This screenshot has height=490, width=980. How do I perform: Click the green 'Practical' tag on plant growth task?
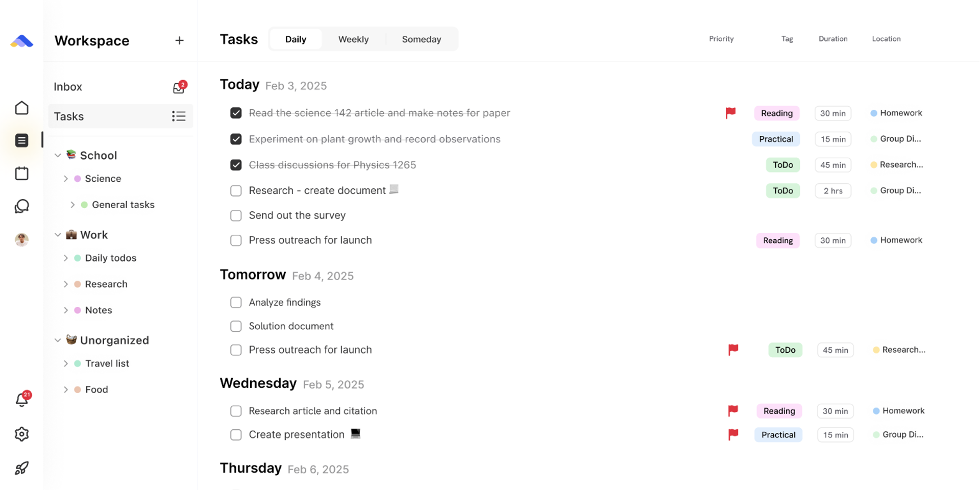[x=776, y=139]
